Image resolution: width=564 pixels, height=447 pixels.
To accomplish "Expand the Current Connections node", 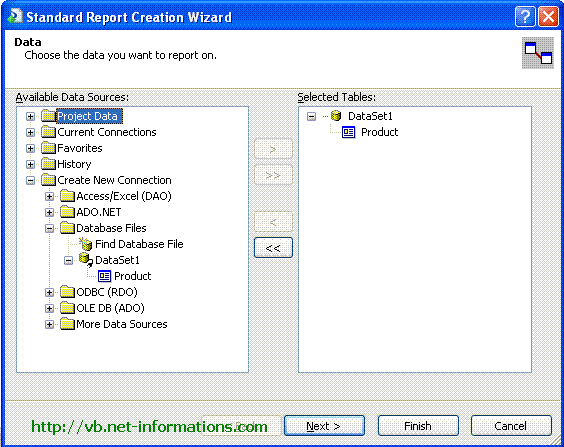I will pos(31,132).
